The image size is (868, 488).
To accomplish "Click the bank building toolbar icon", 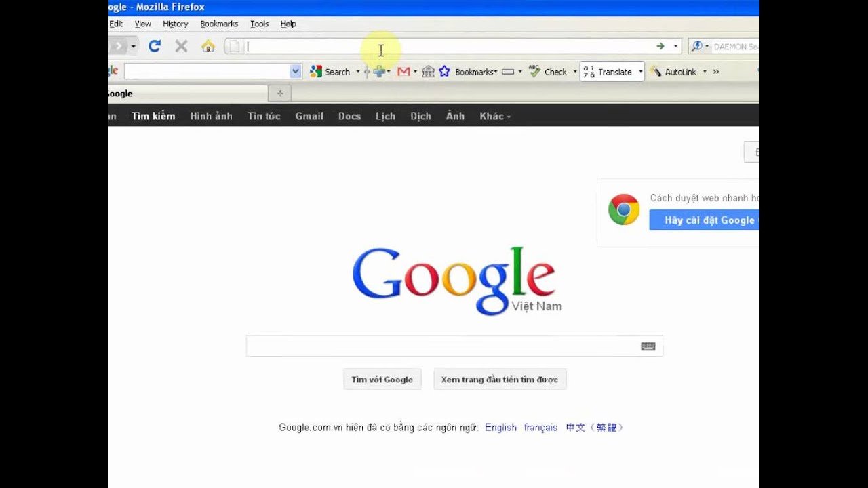I will (428, 71).
